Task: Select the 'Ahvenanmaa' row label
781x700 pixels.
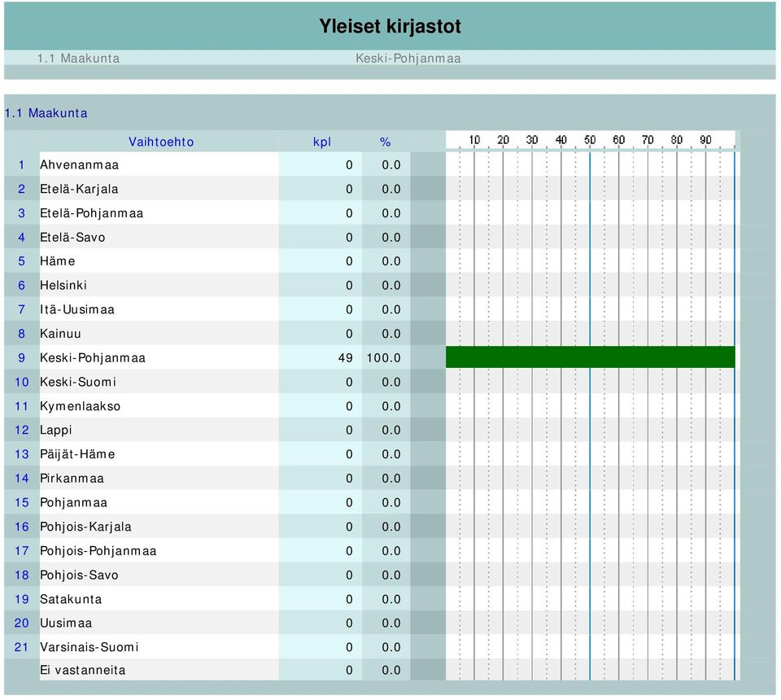Action: coord(79,165)
